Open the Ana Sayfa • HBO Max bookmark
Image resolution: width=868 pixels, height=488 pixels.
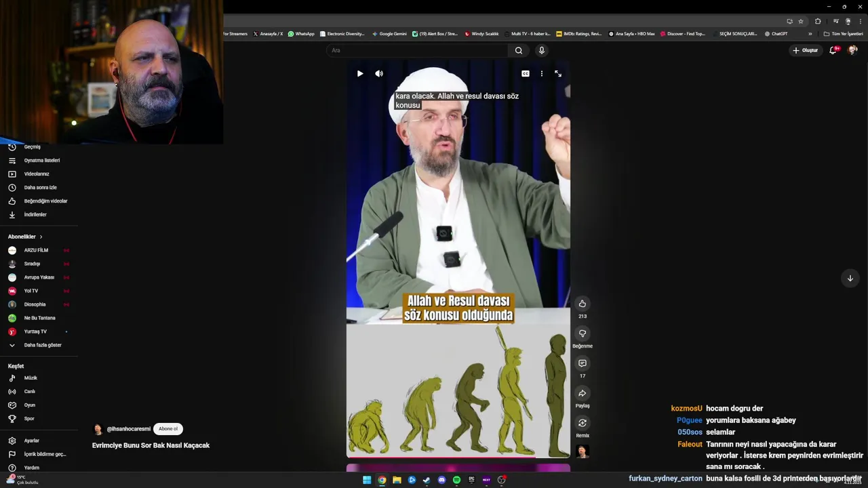[x=632, y=34]
